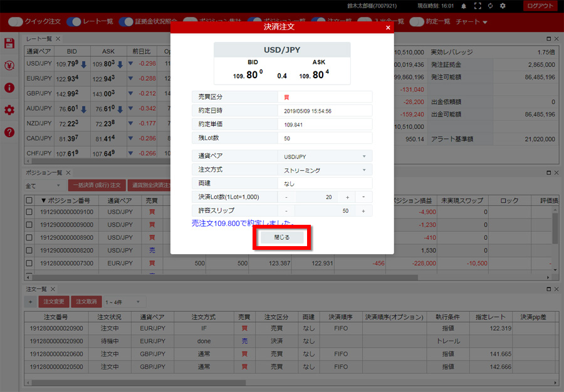
Task: Toggle the 約定一覧 switch
Action: [x=417, y=21]
